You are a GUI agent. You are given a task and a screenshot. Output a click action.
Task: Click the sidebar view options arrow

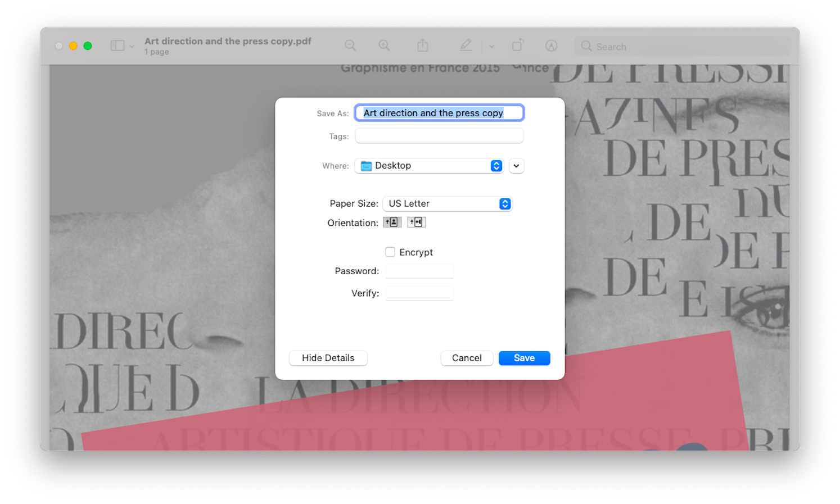pyautogui.click(x=130, y=45)
